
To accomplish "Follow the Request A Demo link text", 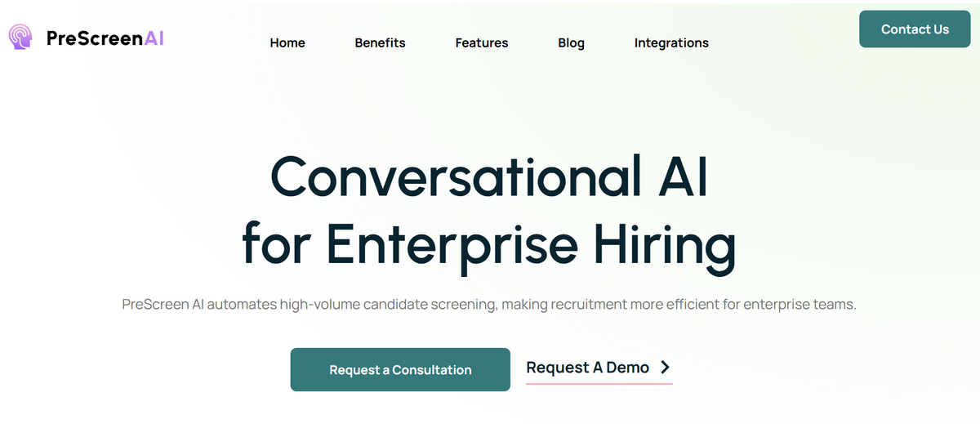I will click(x=587, y=368).
